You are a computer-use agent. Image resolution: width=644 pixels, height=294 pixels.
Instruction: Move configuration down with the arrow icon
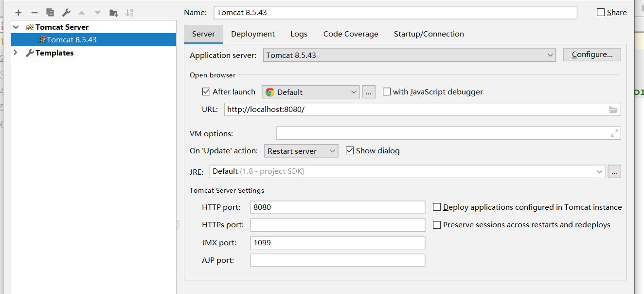(x=98, y=13)
